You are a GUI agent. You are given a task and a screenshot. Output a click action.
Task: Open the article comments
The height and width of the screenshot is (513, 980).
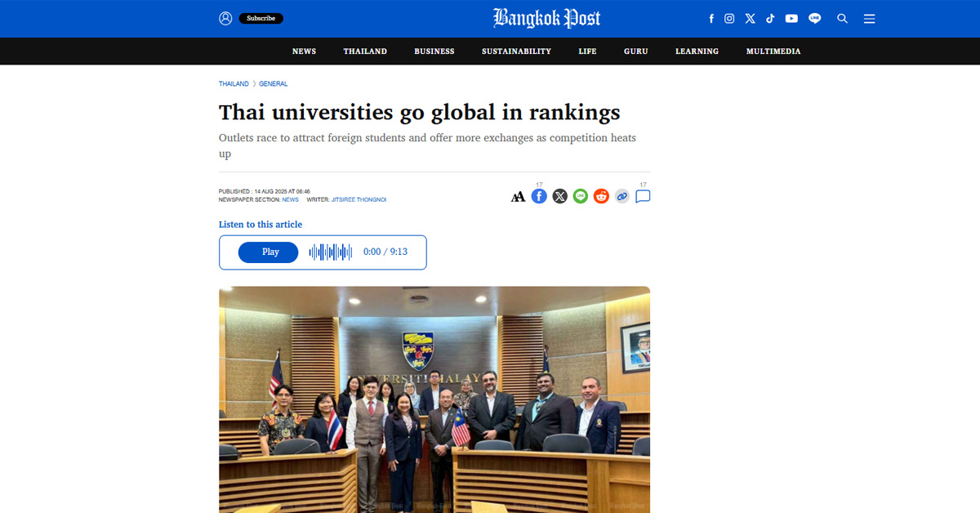click(643, 196)
